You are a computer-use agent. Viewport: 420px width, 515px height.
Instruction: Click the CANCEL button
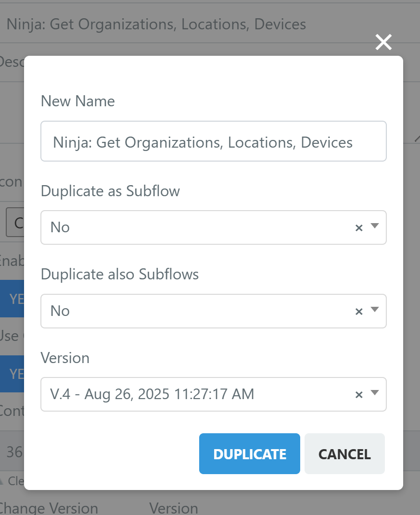tap(344, 453)
